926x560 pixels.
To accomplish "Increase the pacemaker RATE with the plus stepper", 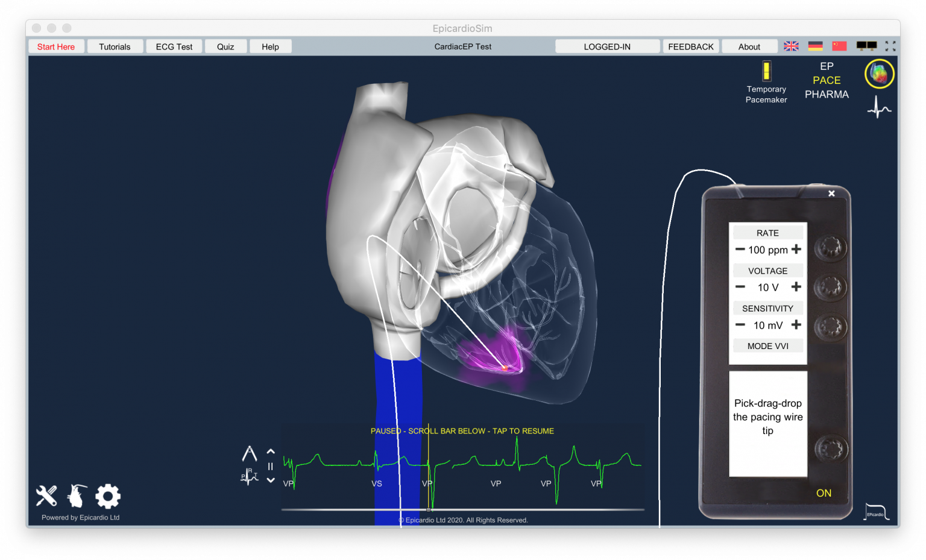I will [796, 249].
